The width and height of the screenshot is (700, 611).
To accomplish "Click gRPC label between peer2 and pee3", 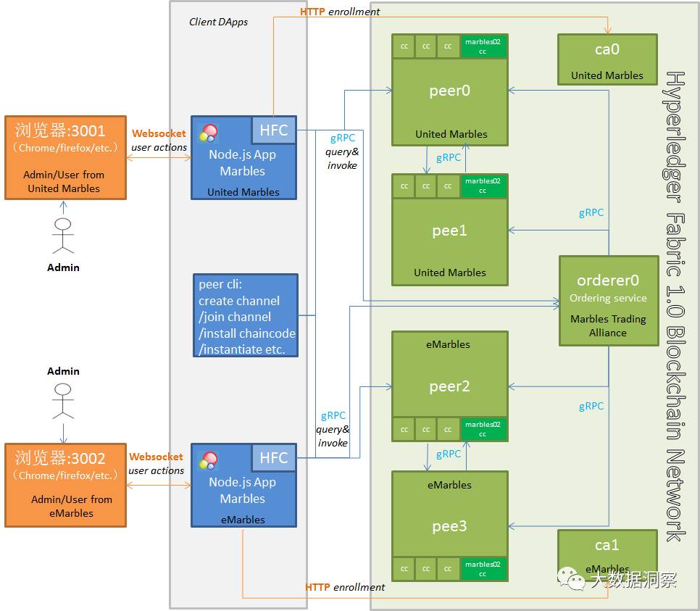I will 449,454.
